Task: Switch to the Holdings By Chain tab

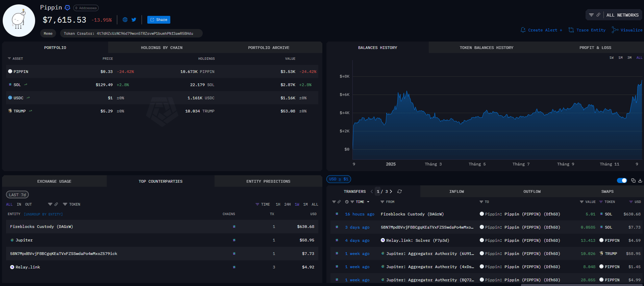Action: click(x=162, y=48)
